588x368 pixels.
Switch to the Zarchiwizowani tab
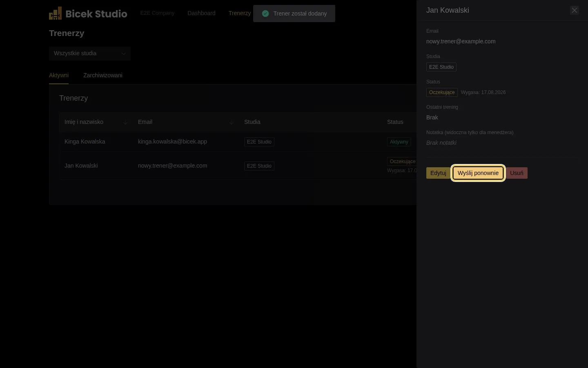click(x=103, y=75)
